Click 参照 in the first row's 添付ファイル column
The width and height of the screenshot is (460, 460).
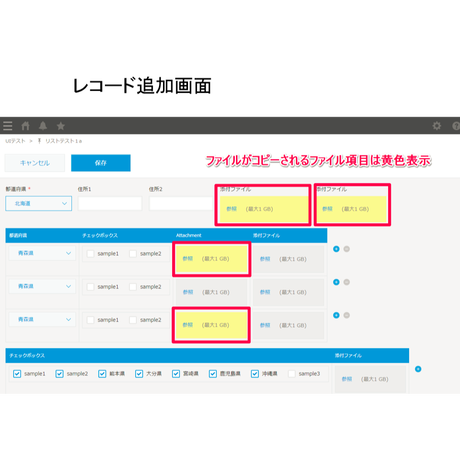265,259
